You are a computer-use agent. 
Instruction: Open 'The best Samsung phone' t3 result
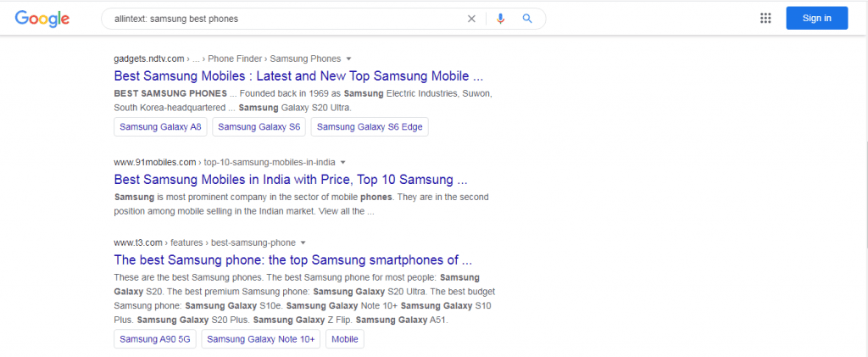pos(292,259)
